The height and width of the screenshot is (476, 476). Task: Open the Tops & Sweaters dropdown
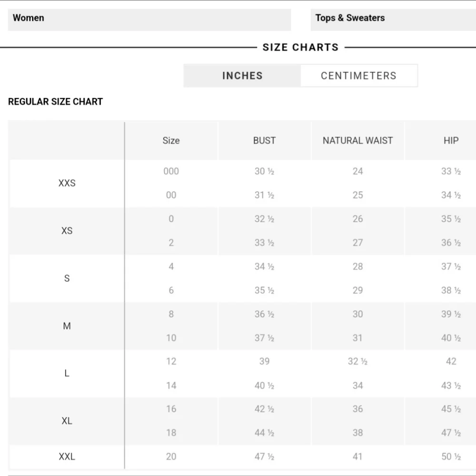393,20
